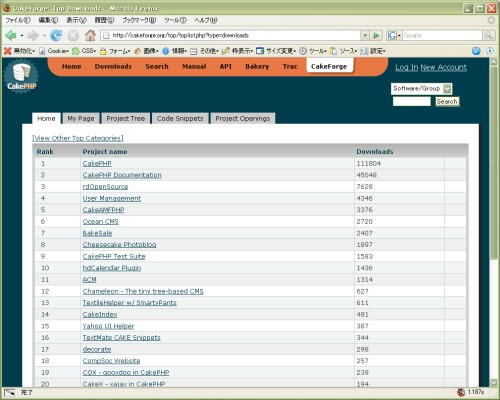Open the 枠表示 toolbar menu

(237, 51)
